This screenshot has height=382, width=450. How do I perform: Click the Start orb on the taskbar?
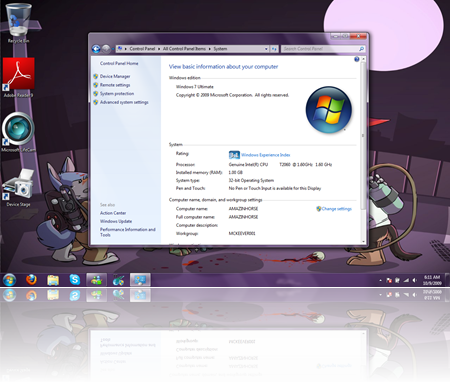(x=9, y=280)
